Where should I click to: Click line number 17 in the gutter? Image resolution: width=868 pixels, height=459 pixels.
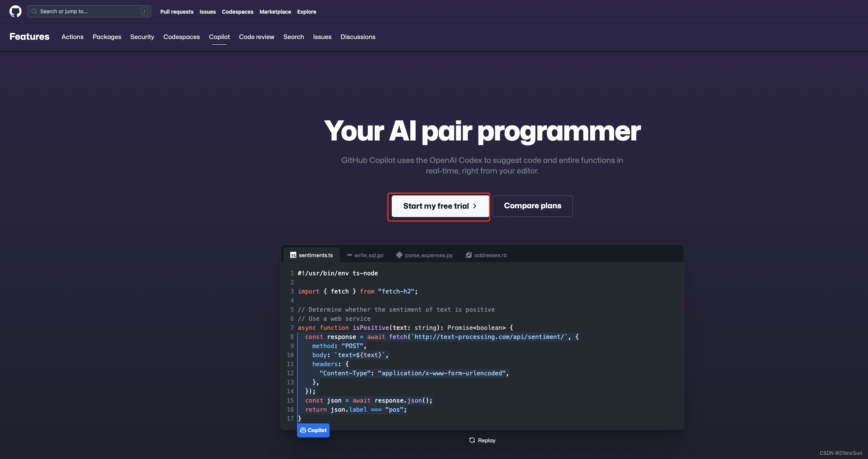point(290,418)
